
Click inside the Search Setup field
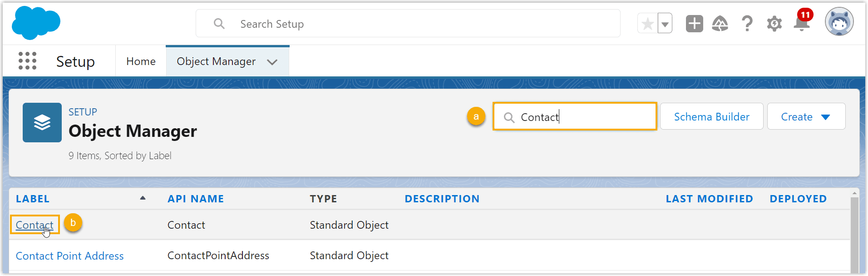[x=407, y=23]
